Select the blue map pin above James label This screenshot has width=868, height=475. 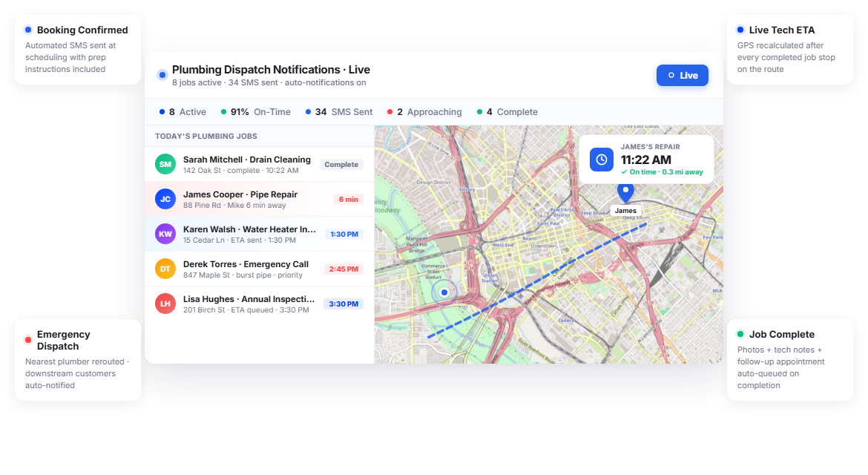(625, 193)
